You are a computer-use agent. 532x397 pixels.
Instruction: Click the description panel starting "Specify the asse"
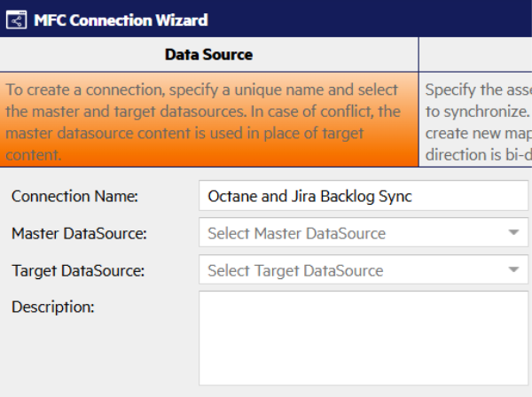[476, 120]
